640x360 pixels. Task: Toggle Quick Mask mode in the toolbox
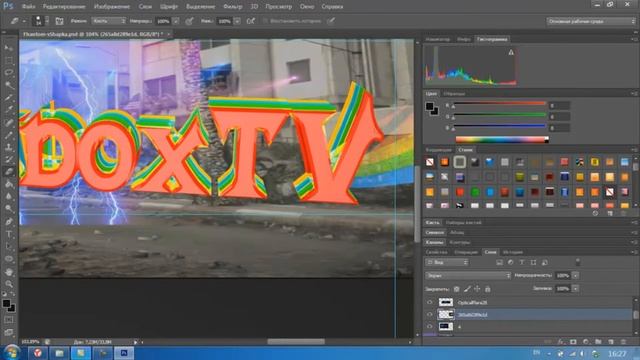point(9,320)
